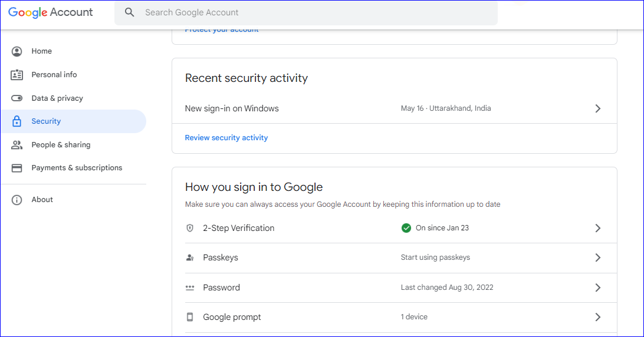Screen dimensions: 644x337
Task: Open Personal info section
Action: click(74, 75)
